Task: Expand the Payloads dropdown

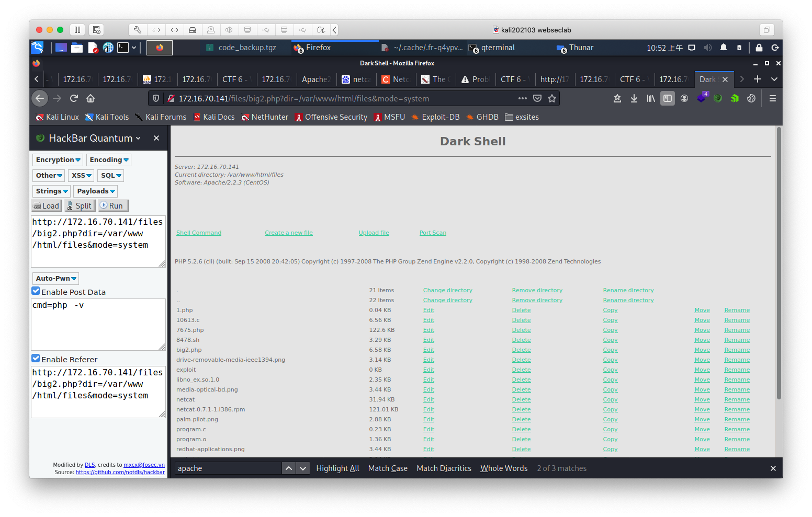Action: click(x=96, y=191)
